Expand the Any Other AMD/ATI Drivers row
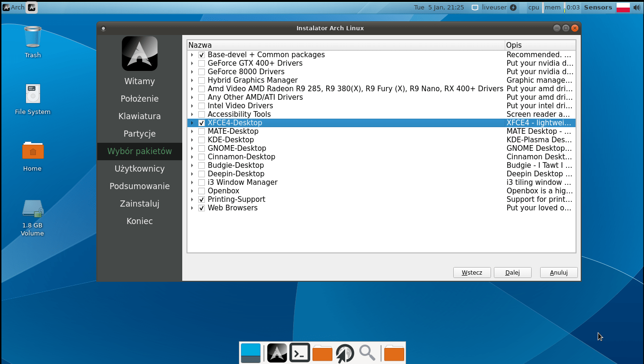Viewport: 644px width, 364px height. [x=192, y=97]
